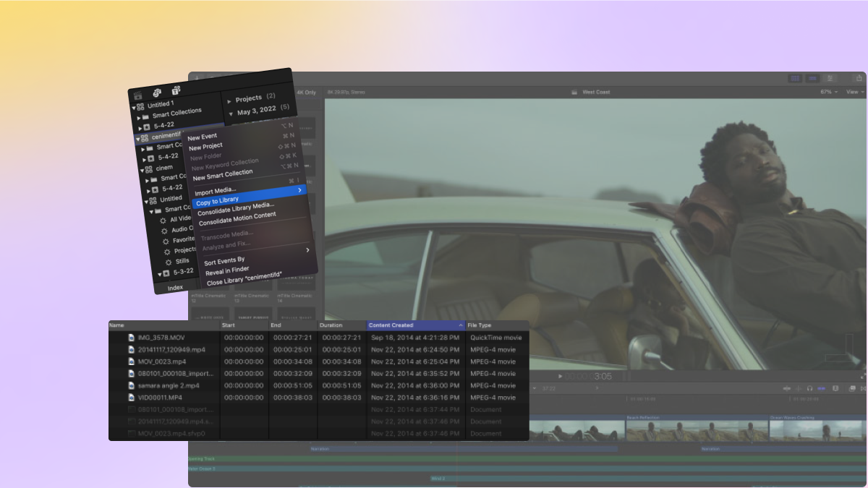Open the View dropdown in viewer
This screenshot has width=868, height=488.
[x=856, y=92]
